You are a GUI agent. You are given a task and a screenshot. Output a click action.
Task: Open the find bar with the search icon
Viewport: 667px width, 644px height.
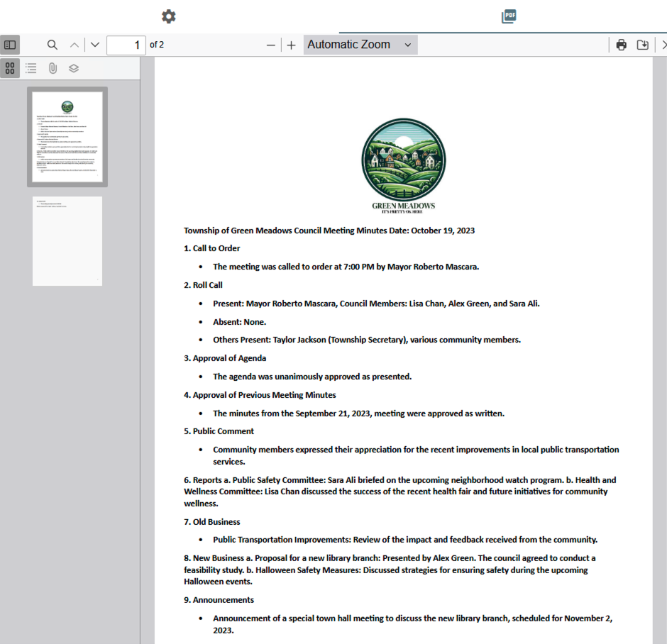52,45
